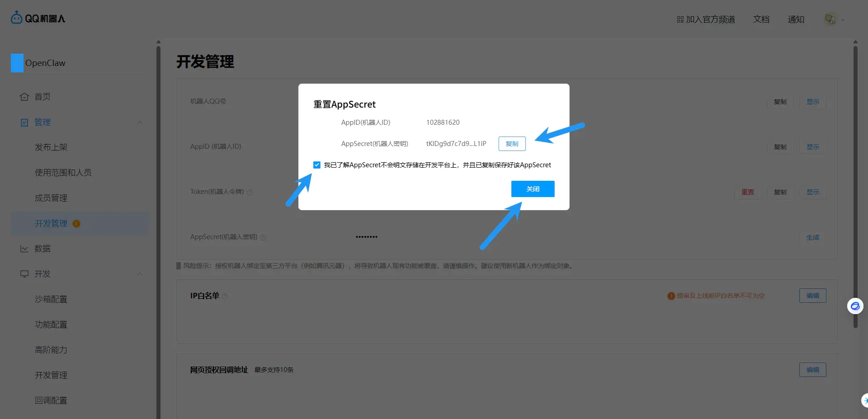Click the 加入官方频道 grid icon
Screen dimensions: 868x419
tap(680, 19)
